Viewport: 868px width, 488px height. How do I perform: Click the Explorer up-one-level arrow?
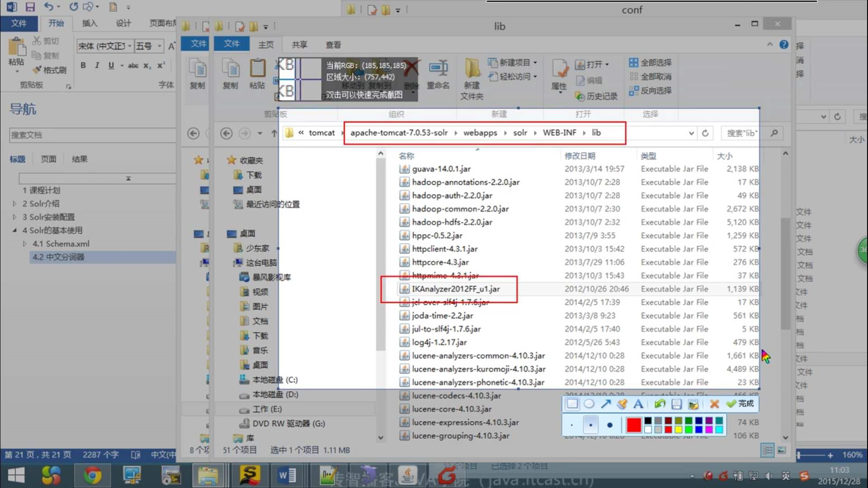point(274,133)
